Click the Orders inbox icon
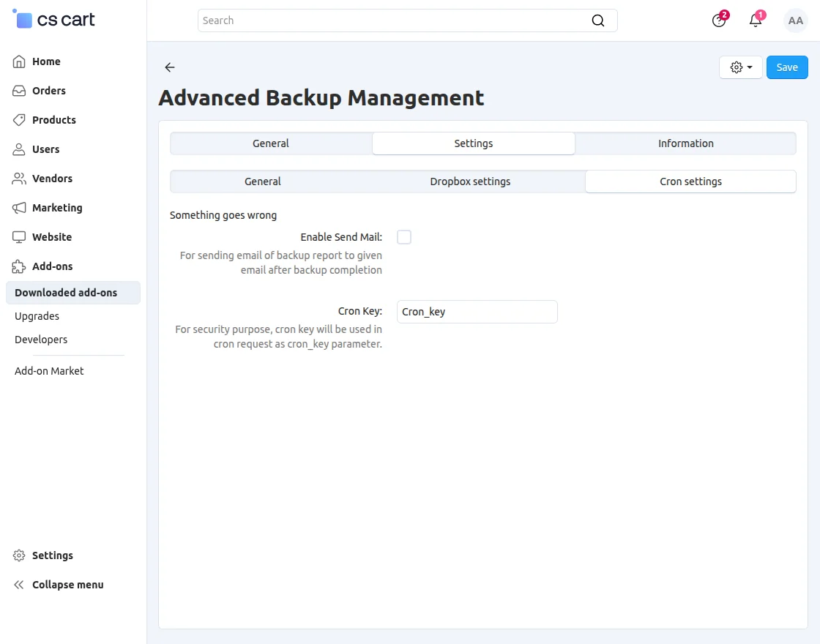 [19, 91]
